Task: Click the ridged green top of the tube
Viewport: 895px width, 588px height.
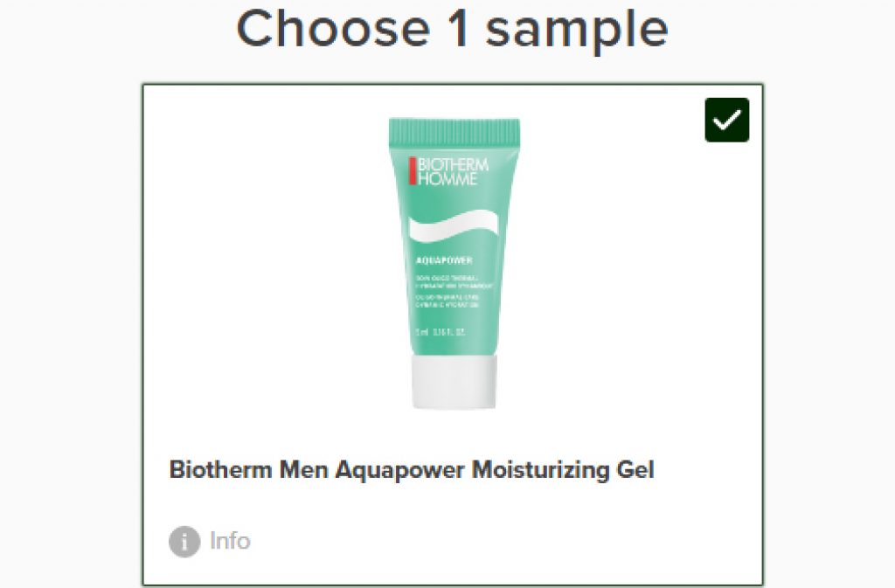Action: click(x=454, y=130)
